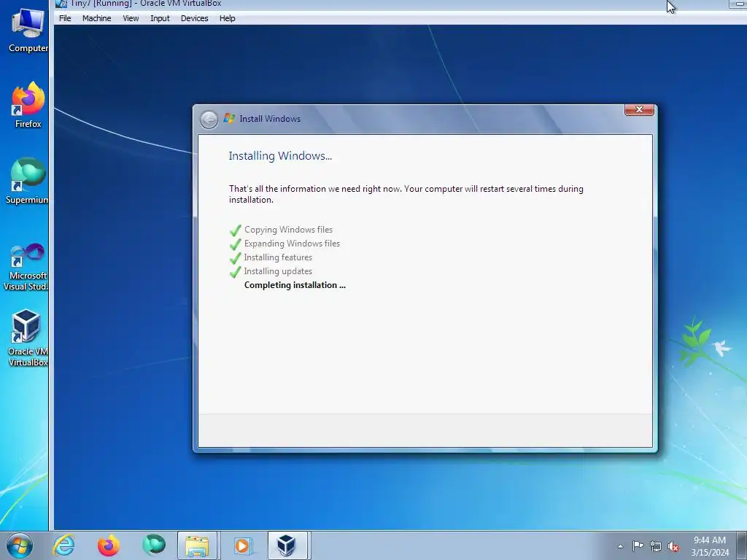Click the VirtualBox window title bar icon
The image size is (747, 560).
[x=61, y=4]
